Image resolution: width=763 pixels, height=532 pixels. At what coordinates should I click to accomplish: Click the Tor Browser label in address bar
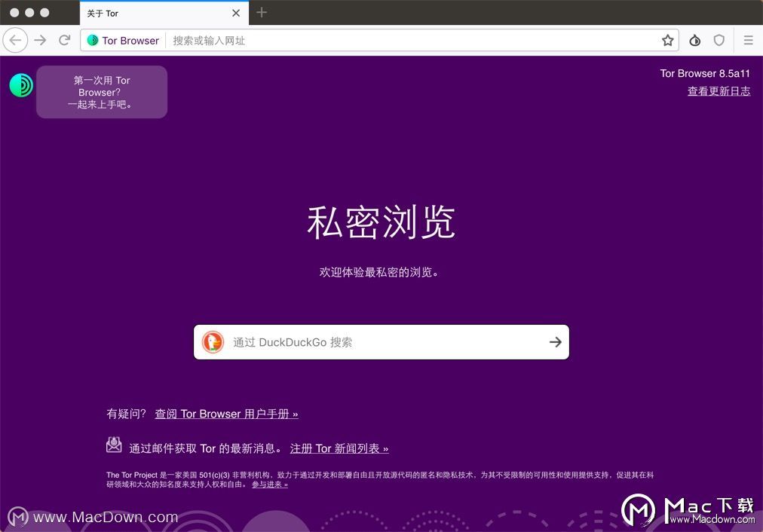[130, 41]
